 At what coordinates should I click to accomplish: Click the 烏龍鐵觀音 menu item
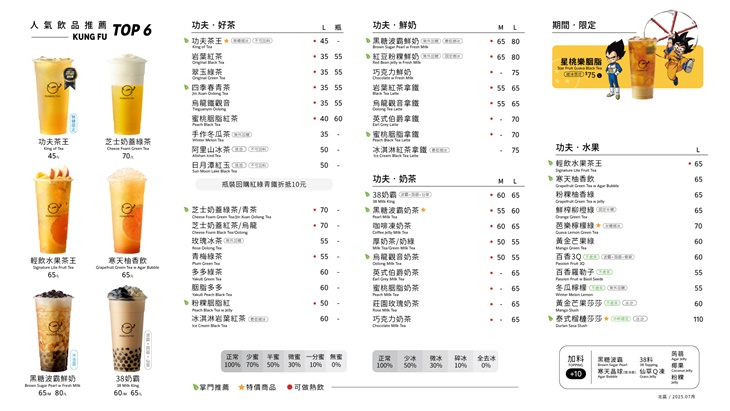[211, 103]
